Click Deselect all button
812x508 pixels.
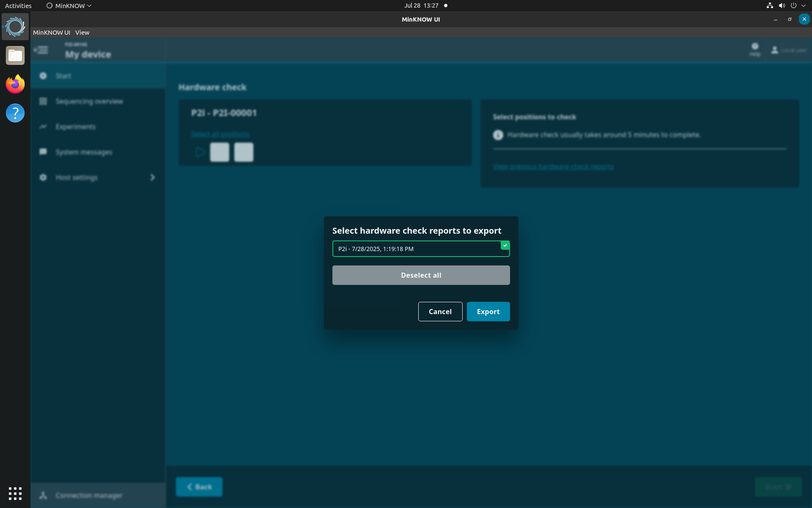pyautogui.click(x=421, y=275)
